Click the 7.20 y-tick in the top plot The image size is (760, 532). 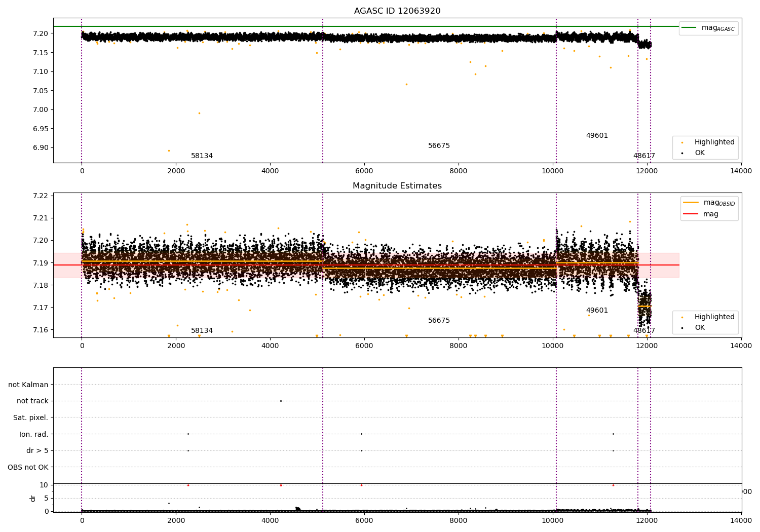41,33
